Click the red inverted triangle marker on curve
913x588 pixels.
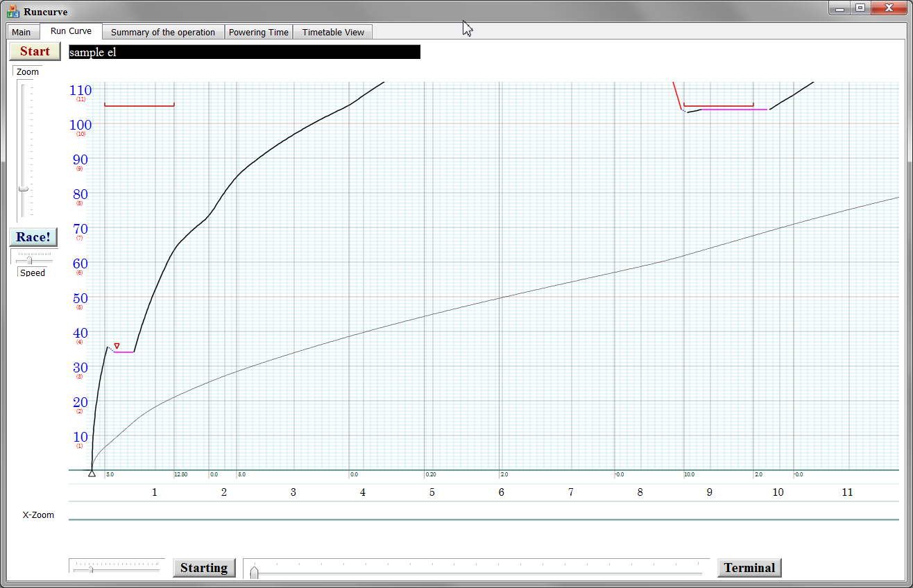(117, 345)
